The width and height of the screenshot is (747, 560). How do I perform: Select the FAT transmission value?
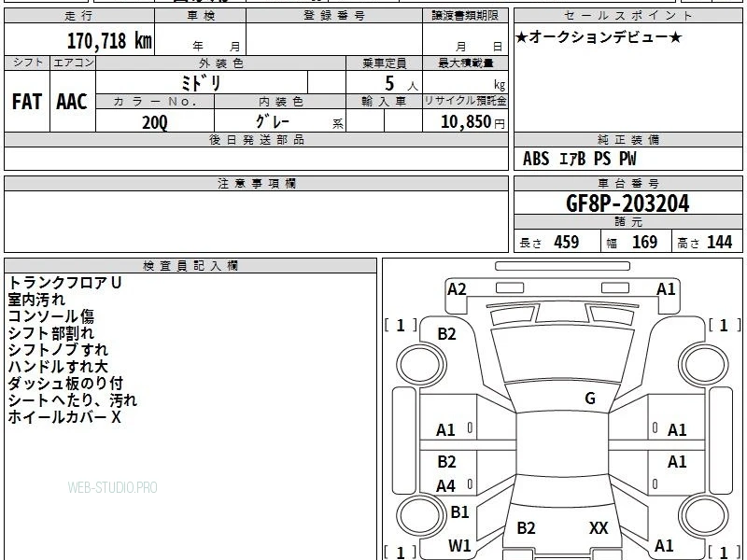(27, 102)
